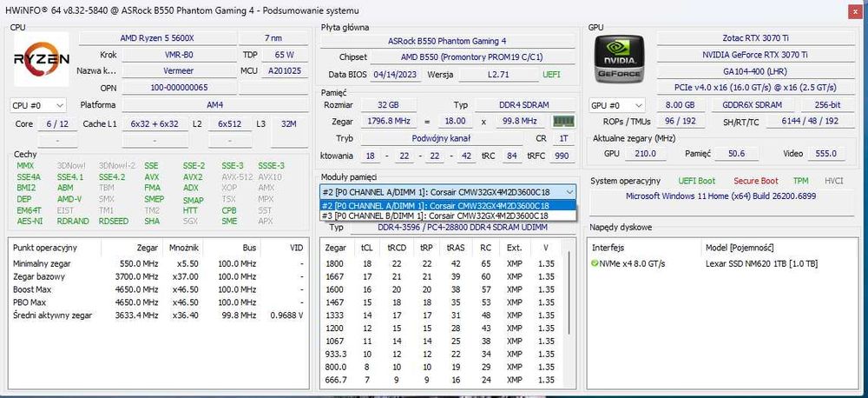Choose the #3 P0 CHANNEL B/DIMM 1 list entry
Screen dimensions: 868x398
[449, 216]
